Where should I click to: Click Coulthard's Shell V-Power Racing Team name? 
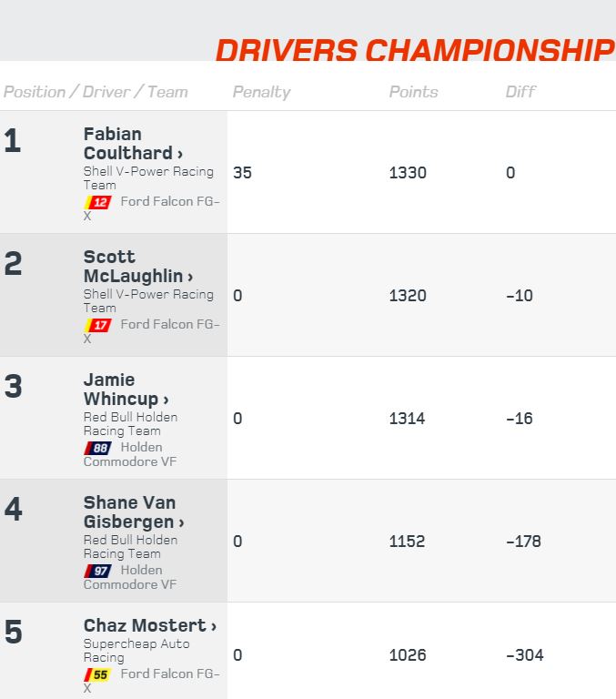(148, 177)
